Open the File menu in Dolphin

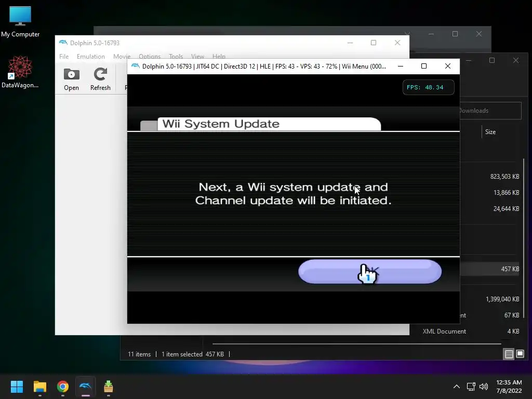[x=64, y=56]
